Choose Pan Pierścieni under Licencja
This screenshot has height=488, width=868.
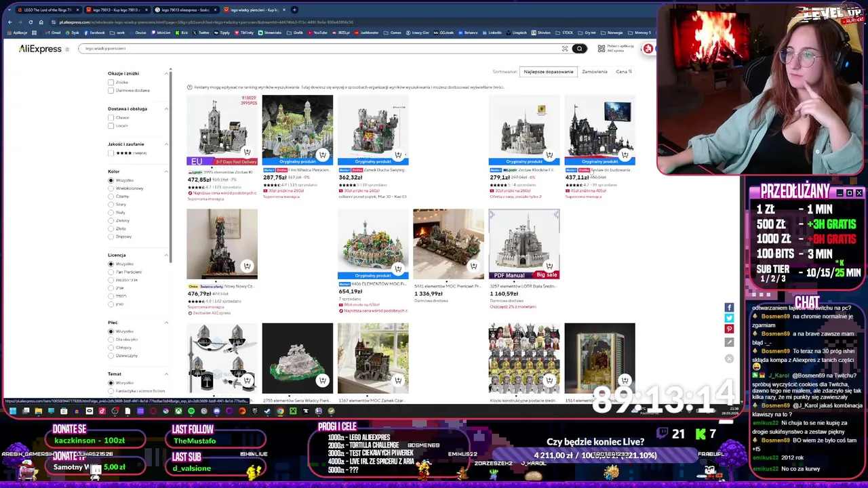click(111, 272)
